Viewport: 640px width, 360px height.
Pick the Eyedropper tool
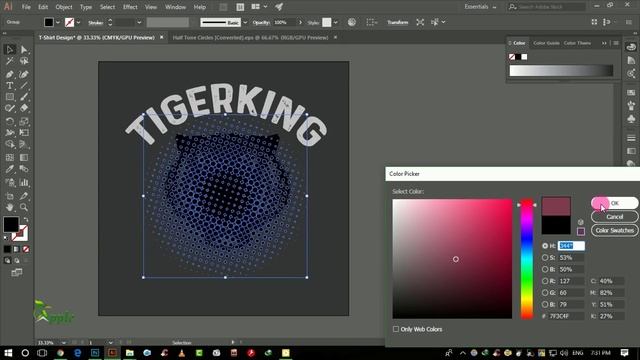(x=10, y=169)
